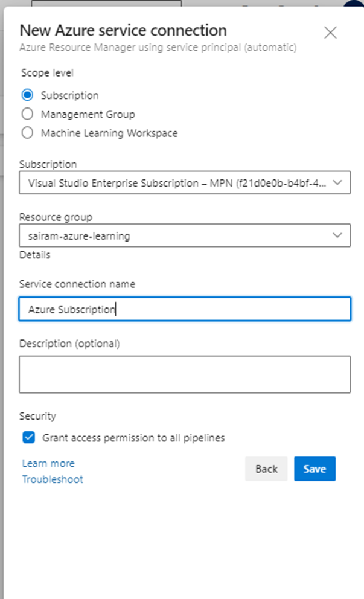Image resolution: width=364 pixels, height=599 pixels.
Task: Choose Management Group scope level radio button
Action: [27, 114]
